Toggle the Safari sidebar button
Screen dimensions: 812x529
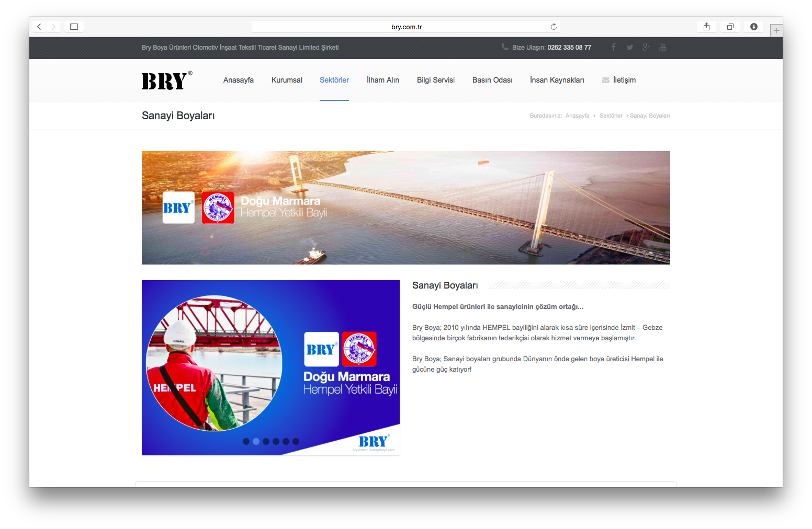coord(74,27)
